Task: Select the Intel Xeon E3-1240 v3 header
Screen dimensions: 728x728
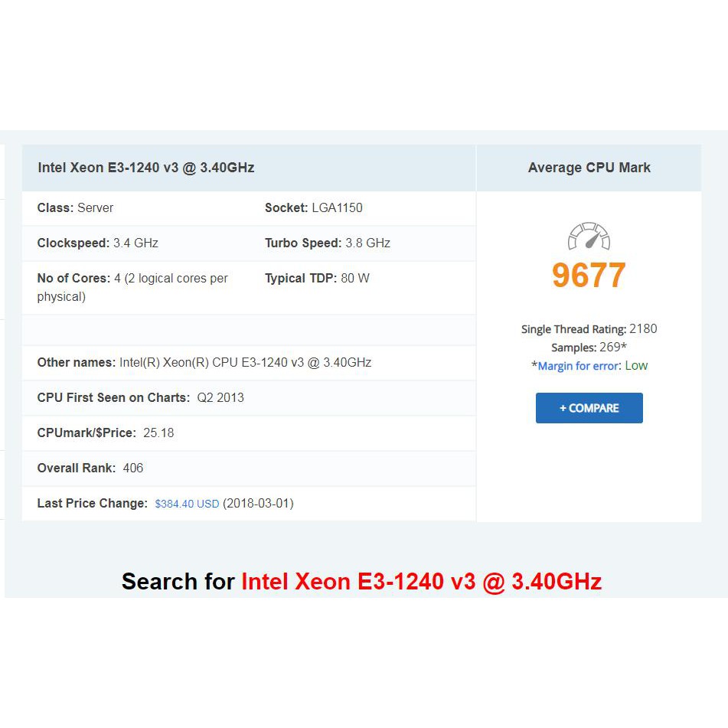Action: click(145, 168)
